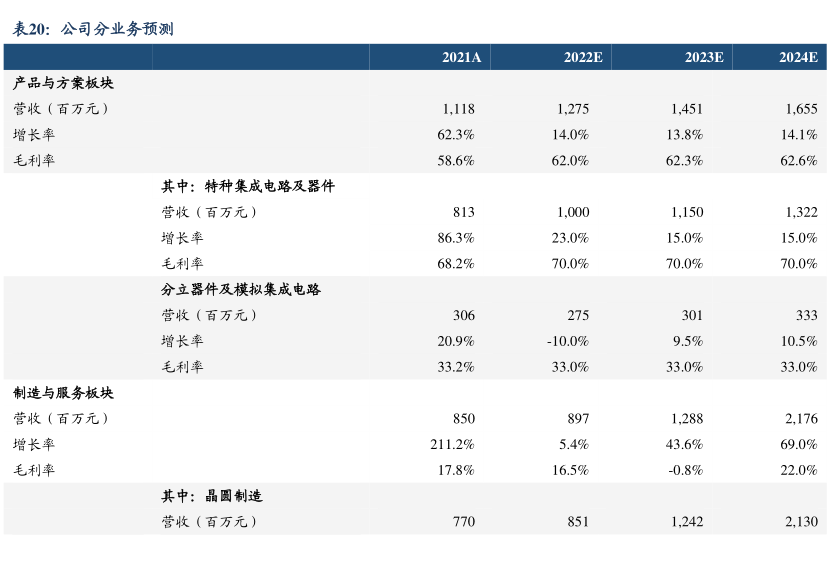Click the gross margin cell 22.0%
The height and width of the screenshot is (562, 830).
coord(799,470)
